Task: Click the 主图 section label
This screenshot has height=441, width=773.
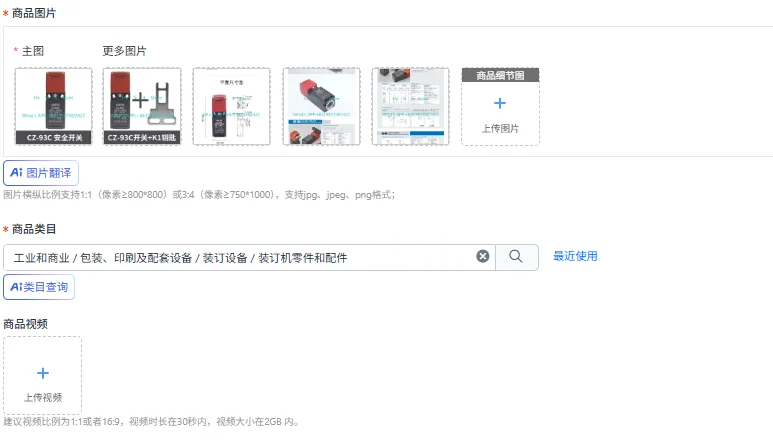Action: pyautogui.click(x=33, y=51)
